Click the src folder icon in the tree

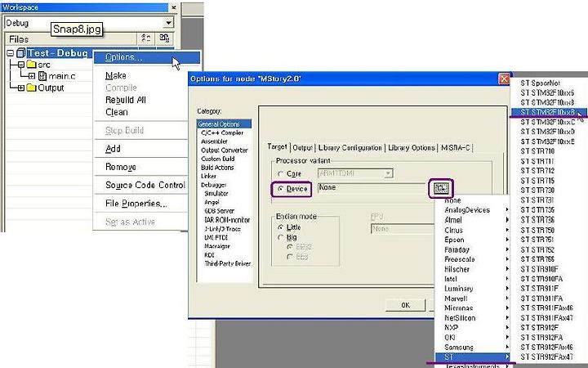(32, 65)
